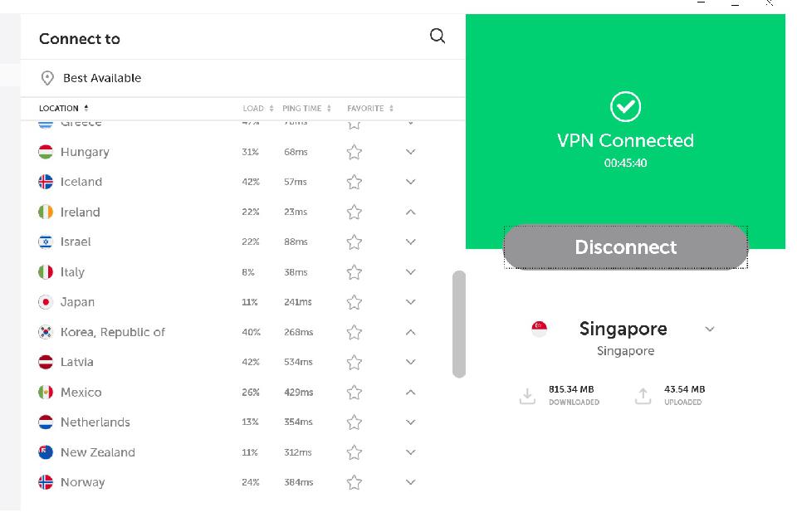Click the Singapore flag icon
The width and height of the screenshot is (797, 532).
click(x=540, y=329)
